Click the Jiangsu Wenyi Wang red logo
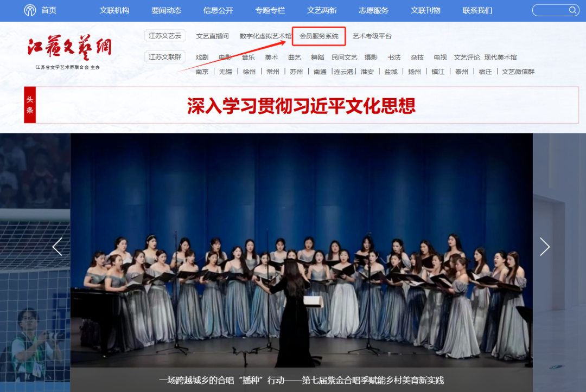 click(69, 48)
